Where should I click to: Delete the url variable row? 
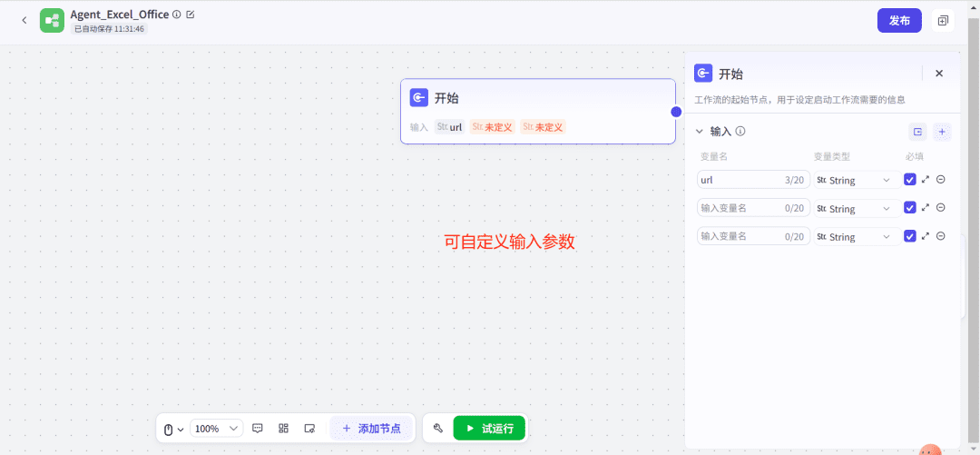click(x=941, y=180)
